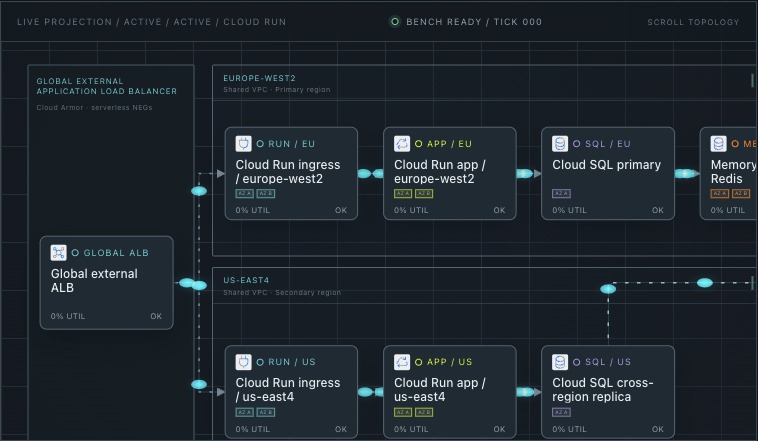Viewport: 758px width, 441px height.
Task: Select AZ B badge on Cloud Run ingress europe-west2
Action: click(266, 193)
